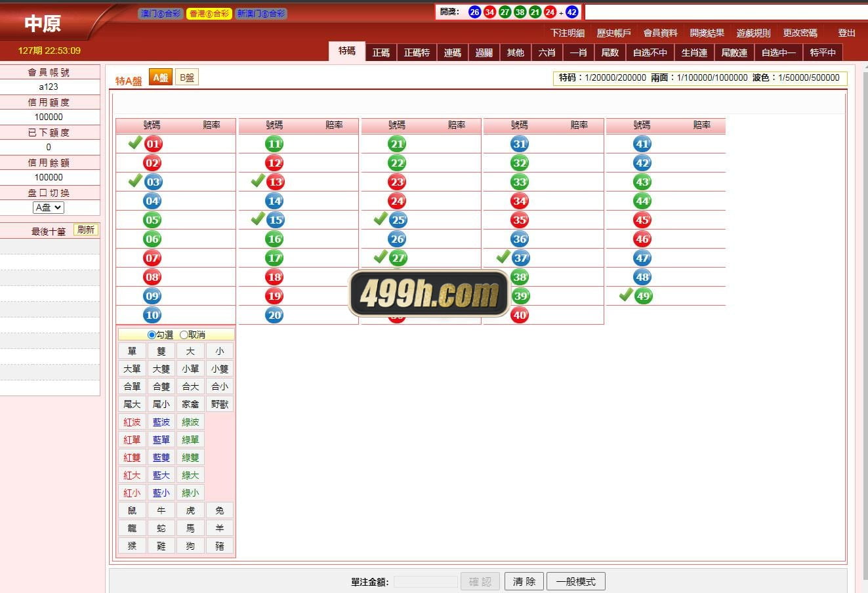Open the 正碼特 tab

point(417,52)
